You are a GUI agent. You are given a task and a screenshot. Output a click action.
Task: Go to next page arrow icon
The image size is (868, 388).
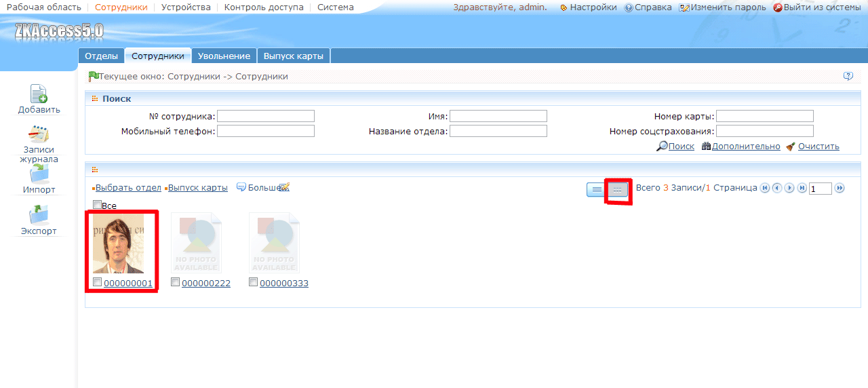click(x=789, y=188)
